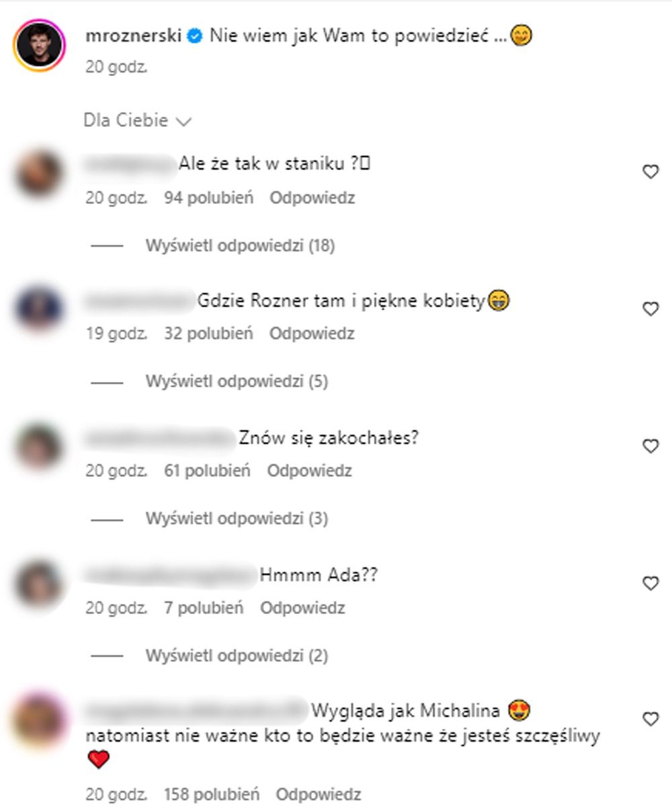Show the 2 replies under 'Hmmm Ada??'

[237, 655]
